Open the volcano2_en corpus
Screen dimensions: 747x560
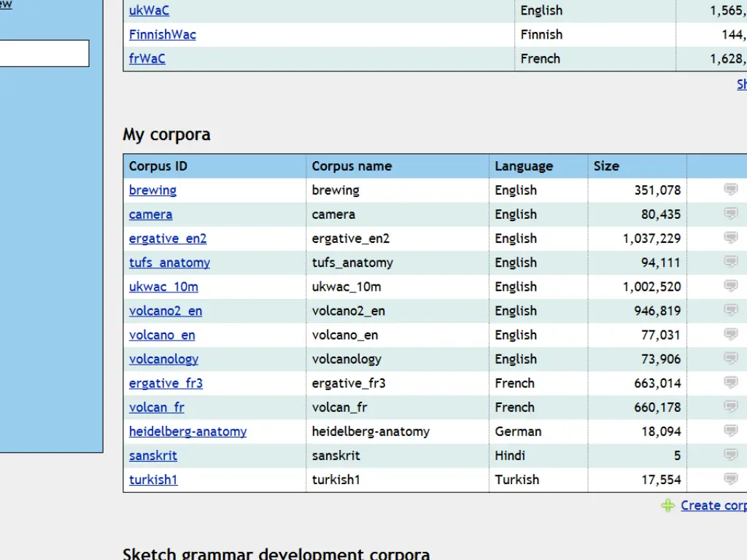click(x=166, y=311)
